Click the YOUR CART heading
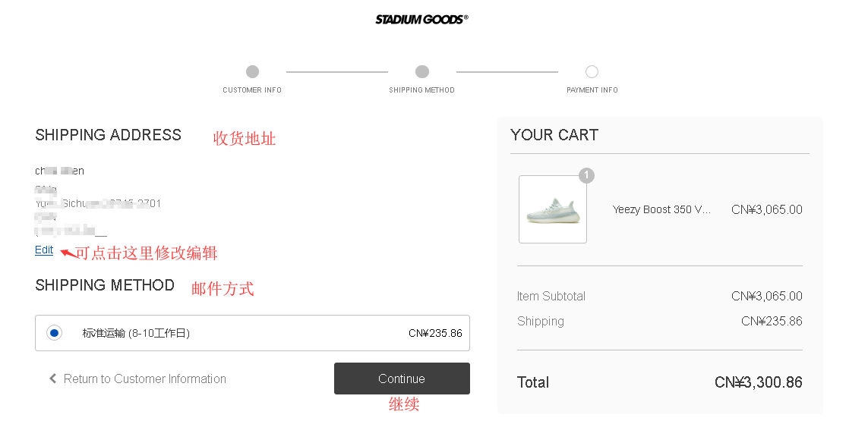The image size is (868, 421). pyautogui.click(x=554, y=135)
